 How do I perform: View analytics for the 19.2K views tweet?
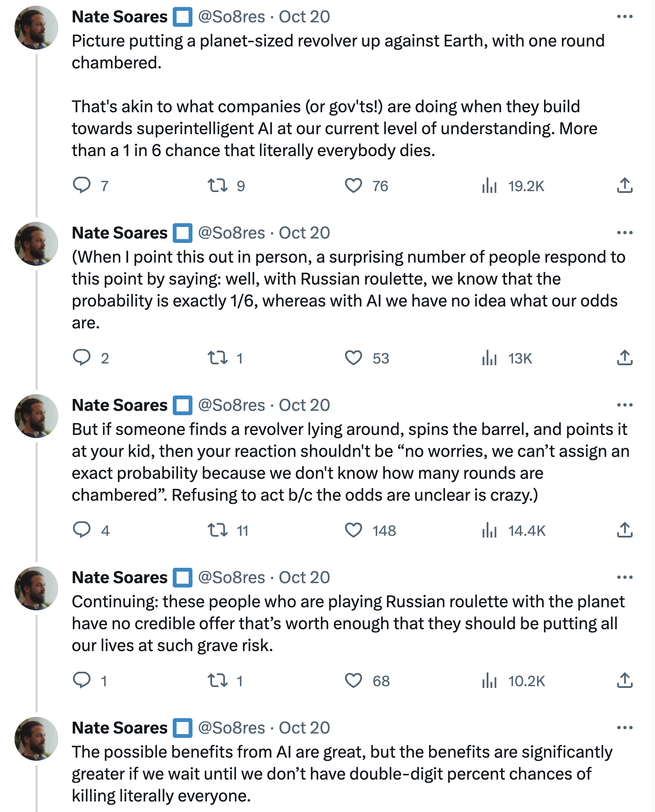[489, 186]
